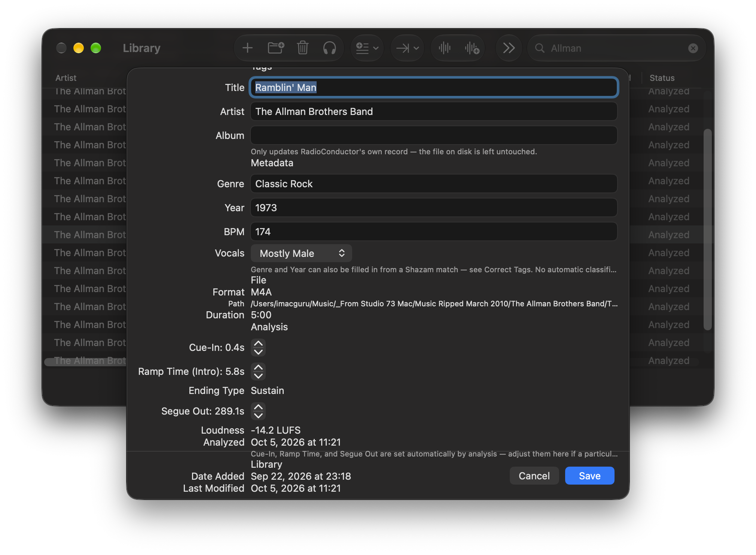Click the Metadata section heading
756x555 pixels.
272,163
